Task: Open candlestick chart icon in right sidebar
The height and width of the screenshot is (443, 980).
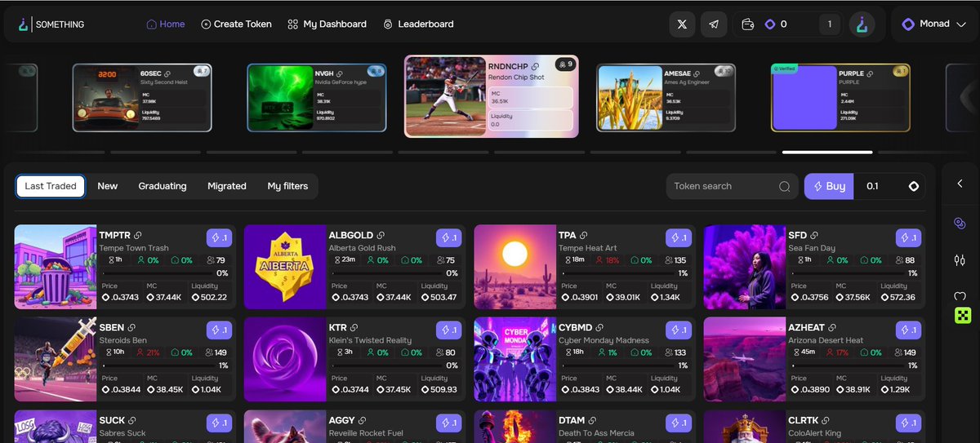Action: point(960,260)
